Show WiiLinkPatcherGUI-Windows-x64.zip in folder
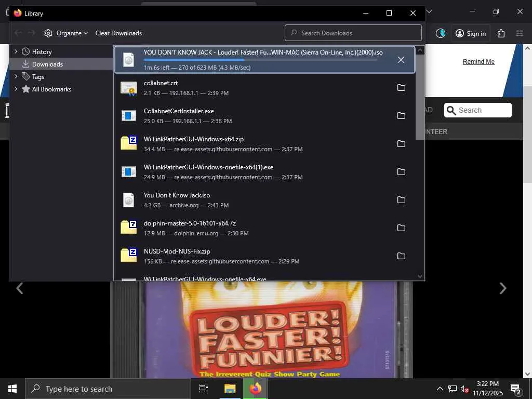Screen dimensions: 532x399 [x=401, y=144]
